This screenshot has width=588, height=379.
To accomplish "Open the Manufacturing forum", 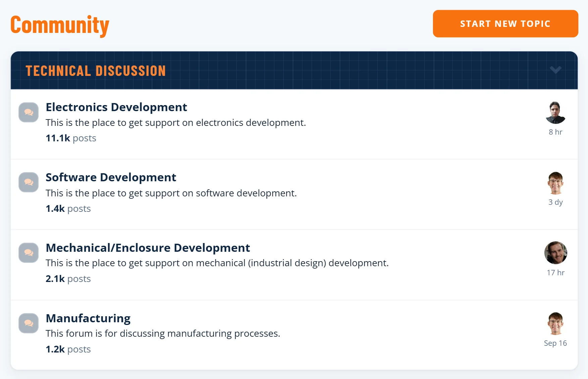I will tap(88, 318).
